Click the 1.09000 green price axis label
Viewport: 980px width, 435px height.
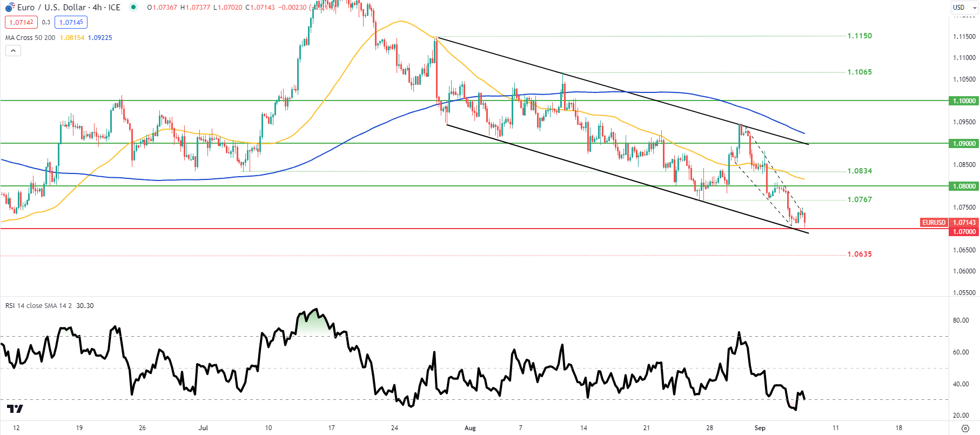964,144
